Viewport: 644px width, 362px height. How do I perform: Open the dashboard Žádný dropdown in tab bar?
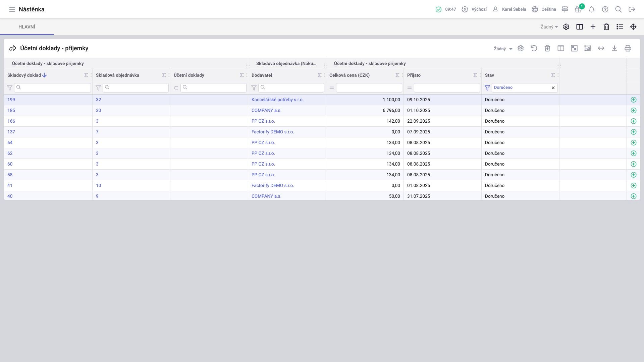coord(549,27)
